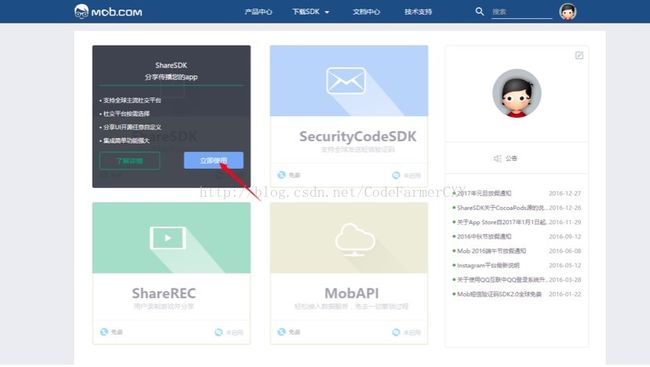Image resolution: width=650 pixels, height=367 pixels.
Task: Click the search magnifier icon
Action: [x=479, y=11]
